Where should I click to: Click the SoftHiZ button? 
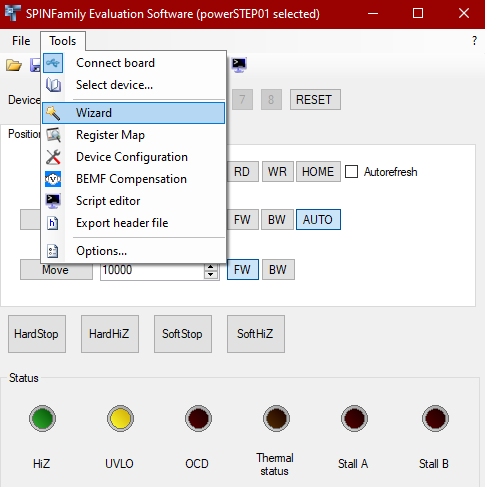tap(256, 334)
